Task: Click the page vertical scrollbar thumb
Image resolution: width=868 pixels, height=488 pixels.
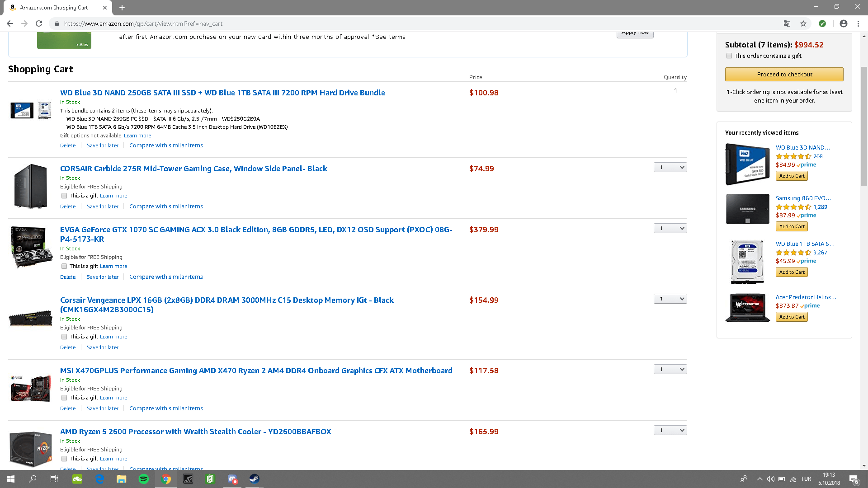Action: [864, 127]
